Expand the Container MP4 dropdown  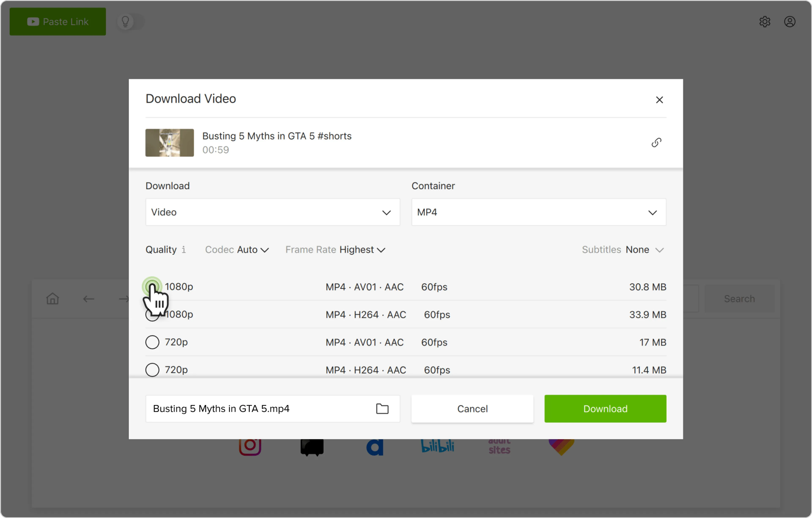point(538,212)
